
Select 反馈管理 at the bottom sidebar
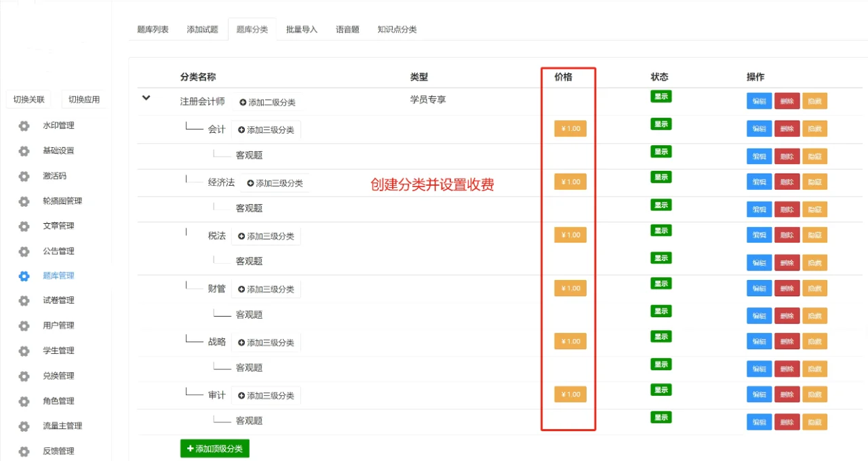[x=58, y=451]
